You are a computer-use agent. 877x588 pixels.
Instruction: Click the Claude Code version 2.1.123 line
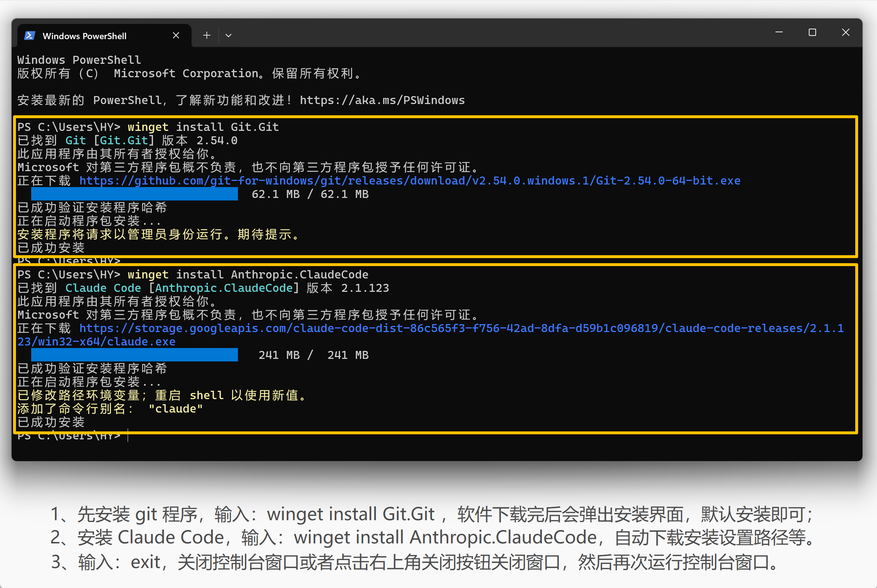point(203,288)
